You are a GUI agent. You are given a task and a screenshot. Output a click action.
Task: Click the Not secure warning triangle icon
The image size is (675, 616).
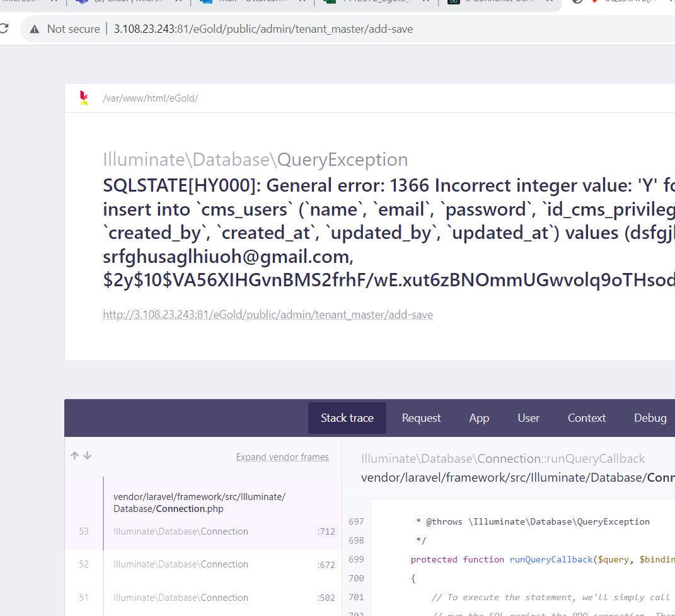(x=35, y=29)
